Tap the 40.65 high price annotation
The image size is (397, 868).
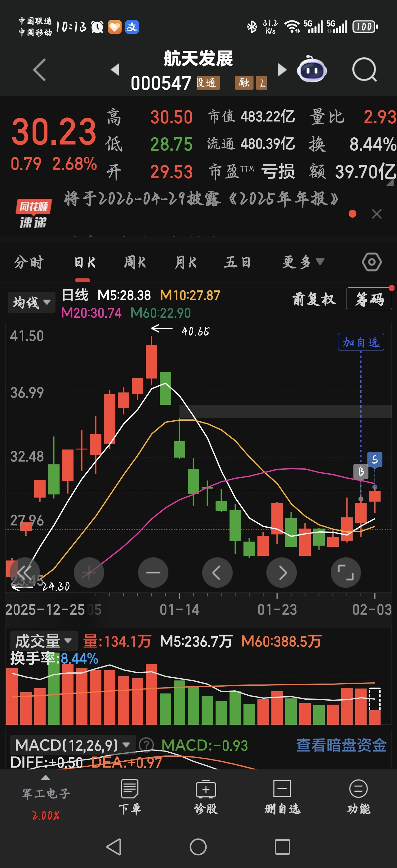[195, 331]
